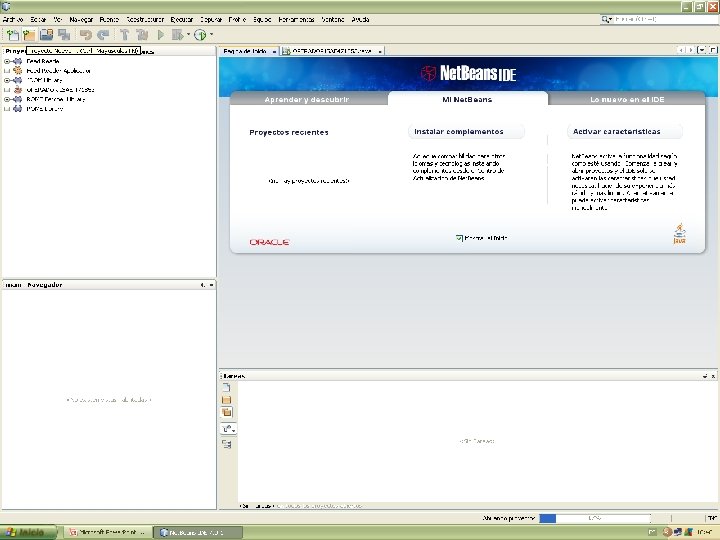Minimize the Tareas panel
The image size is (720, 540).
point(705,376)
